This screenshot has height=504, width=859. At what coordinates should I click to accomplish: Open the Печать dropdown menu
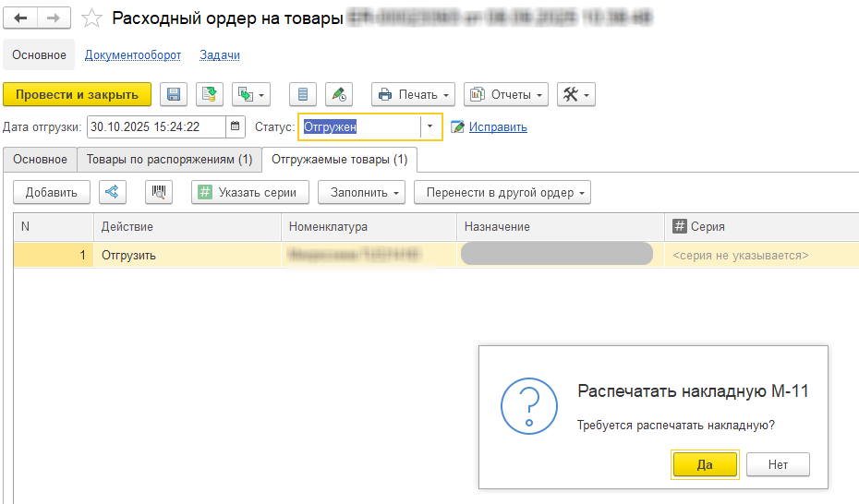click(x=413, y=94)
